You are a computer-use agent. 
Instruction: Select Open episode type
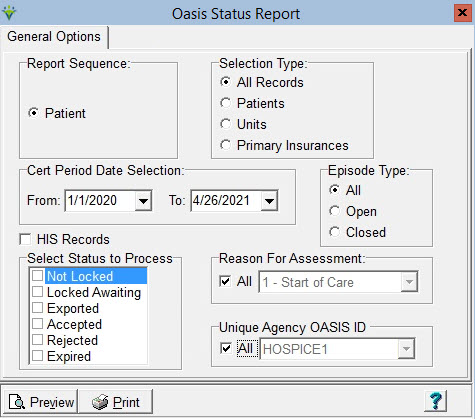[x=335, y=211]
